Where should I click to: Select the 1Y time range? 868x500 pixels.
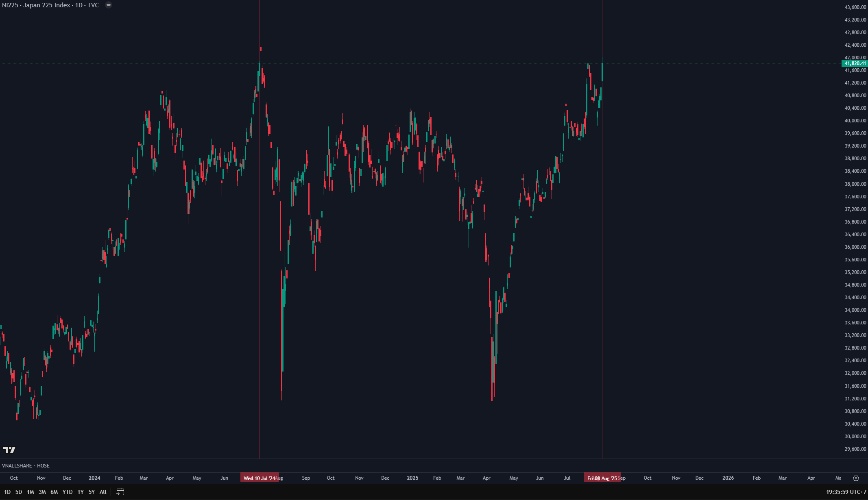tap(81, 492)
